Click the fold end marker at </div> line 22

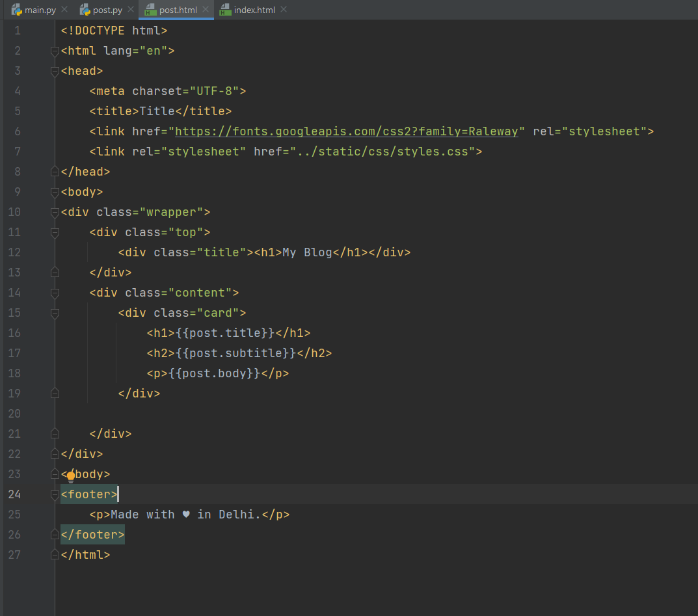point(55,453)
